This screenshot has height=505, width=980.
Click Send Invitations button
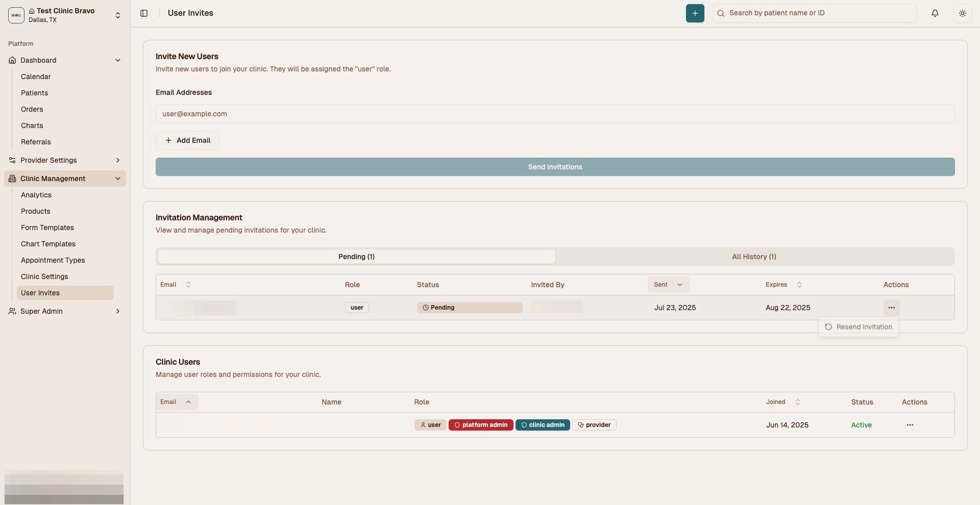coord(555,167)
